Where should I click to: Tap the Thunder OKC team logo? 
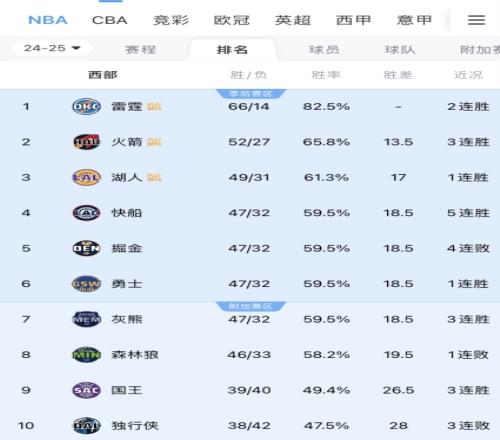click(x=86, y=106)
